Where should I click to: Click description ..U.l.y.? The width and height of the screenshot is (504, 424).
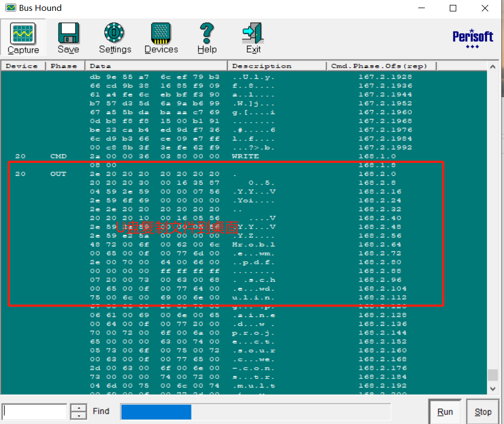[253, 77]
